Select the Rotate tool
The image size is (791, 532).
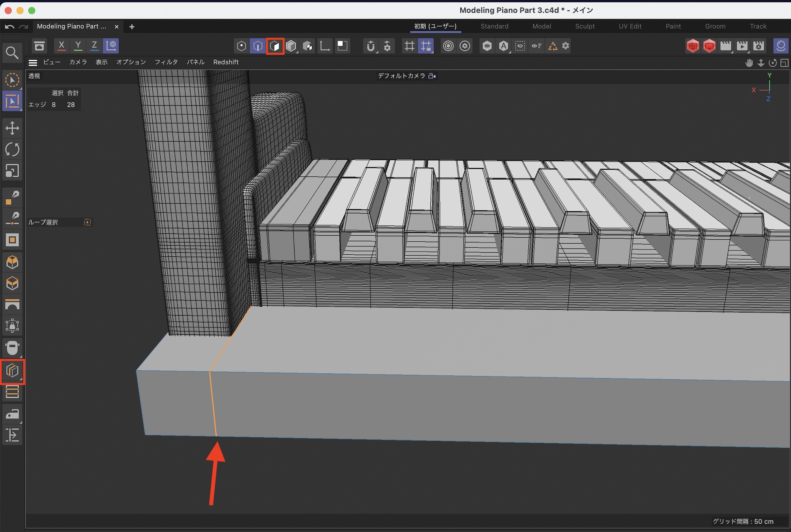12,150
